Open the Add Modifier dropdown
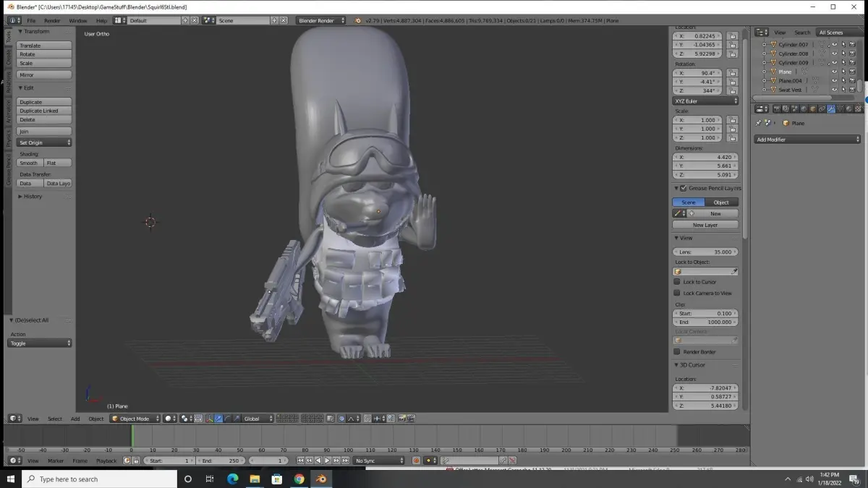Screen dimensions: 868x488 point(807,140)
